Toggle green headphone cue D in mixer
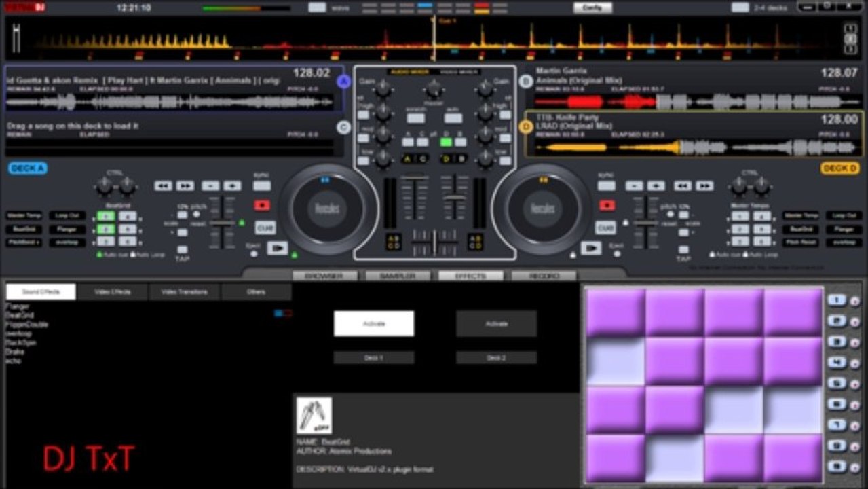 coord(446,142)
